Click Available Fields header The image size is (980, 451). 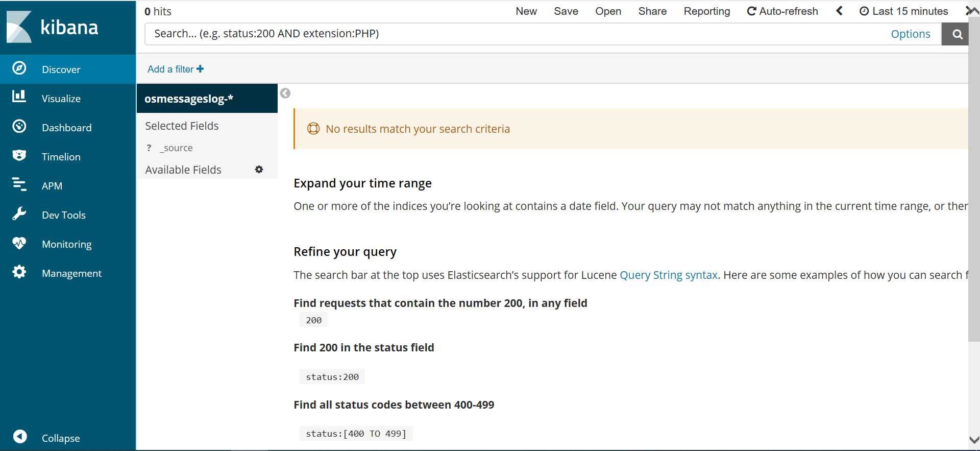[x=183, y=170]
